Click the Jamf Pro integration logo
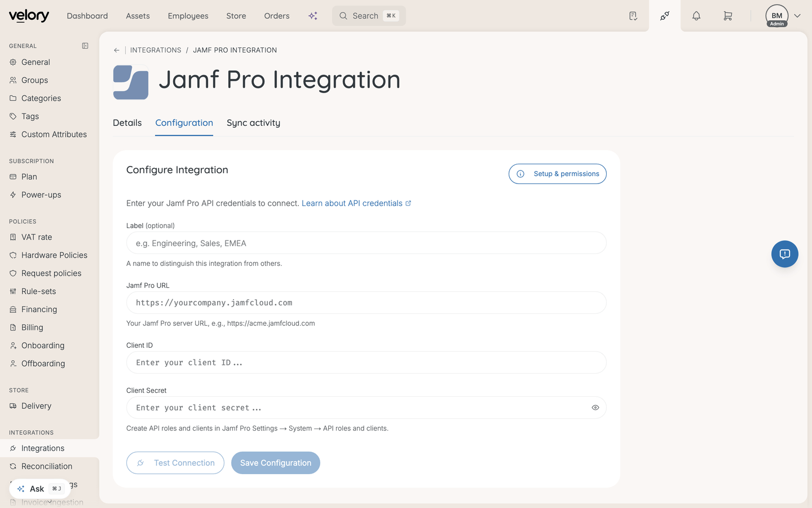The image size is (812, 508). 131,82
